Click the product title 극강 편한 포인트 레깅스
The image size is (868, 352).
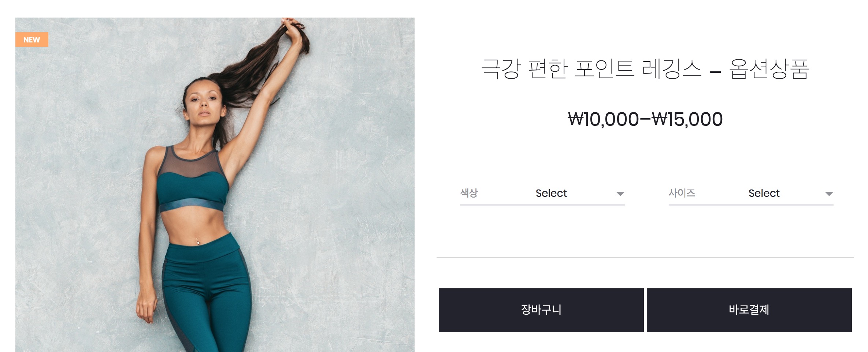tap(591, 69)
